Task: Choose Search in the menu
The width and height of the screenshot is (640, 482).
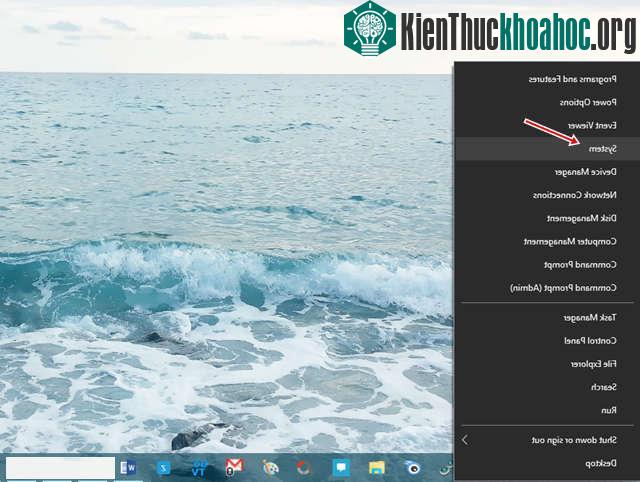Action: click(547, 387)
